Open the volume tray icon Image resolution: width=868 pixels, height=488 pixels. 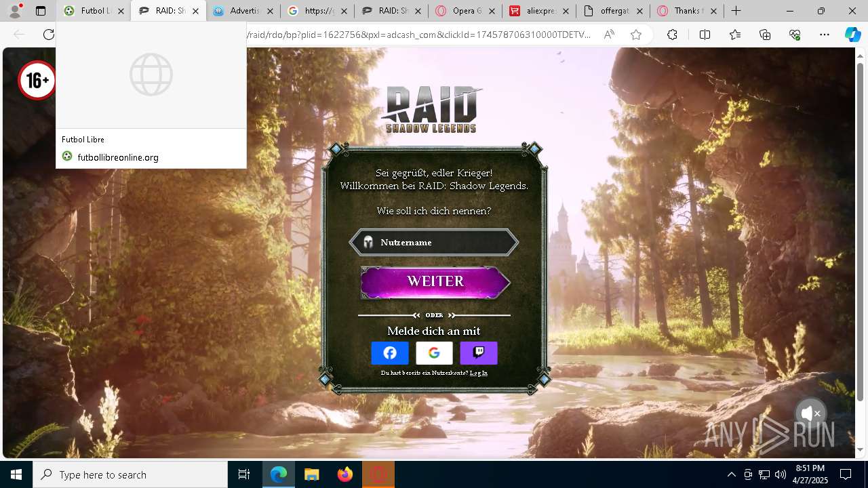(x=781, y=474)
